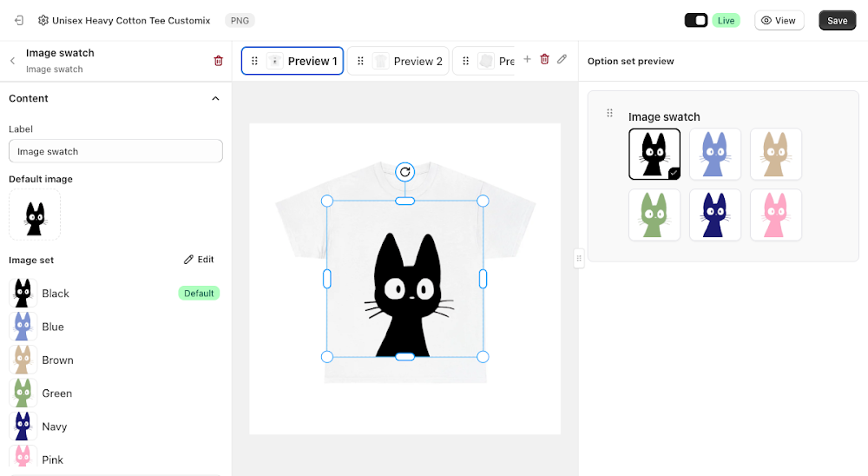Select the Blue image row

(x=114, y=327)
